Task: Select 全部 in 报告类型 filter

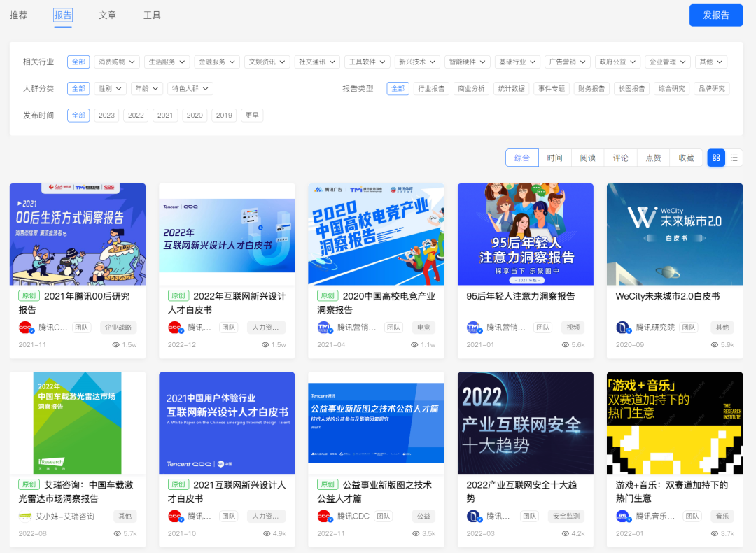Action: [x=398, y=89]
